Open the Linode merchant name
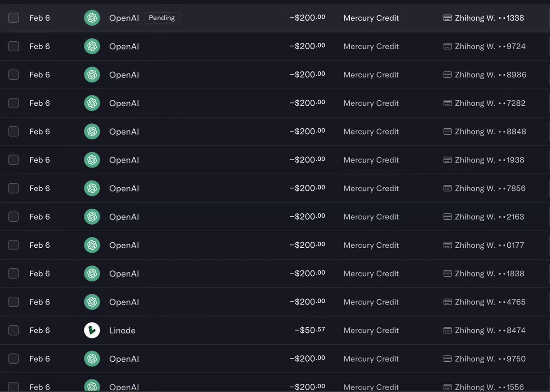Screen dimensions: 550x392 122,330
